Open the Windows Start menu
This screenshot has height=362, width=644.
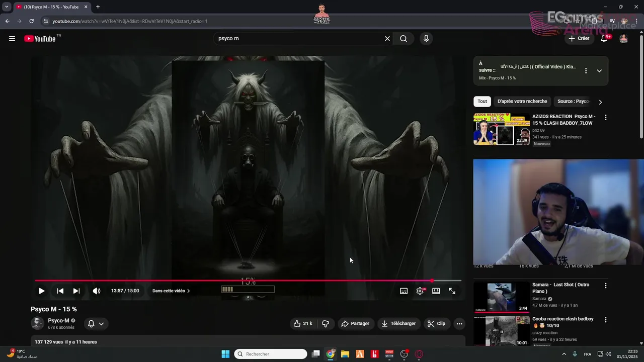pyautogui.click(x=225, y=354)
